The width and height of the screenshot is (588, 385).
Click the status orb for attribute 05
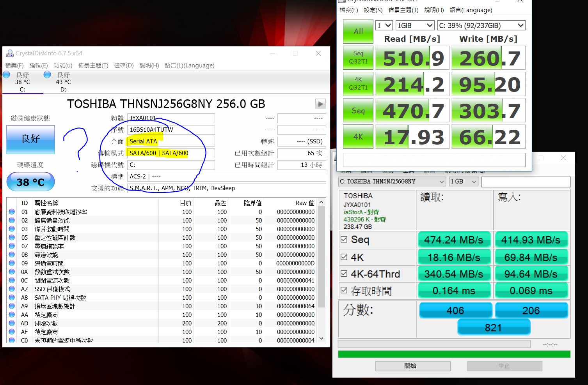click(12, 238)
